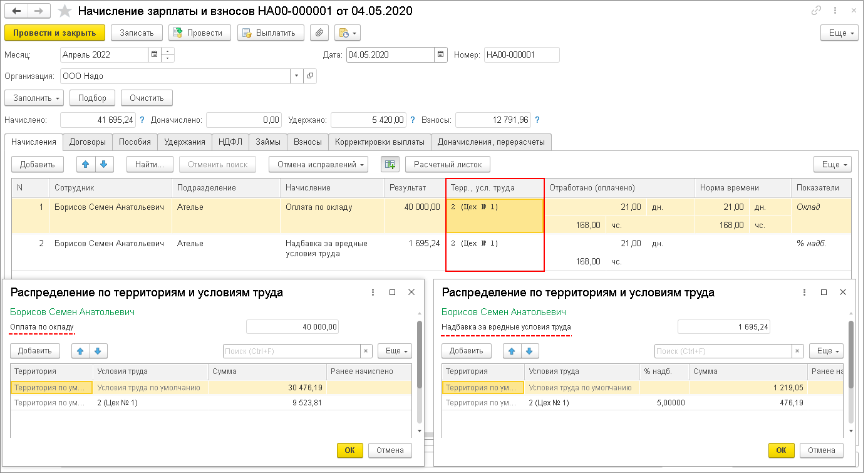
Task: Move row down in the Начисления table
Action: click(x=104, y=164)
